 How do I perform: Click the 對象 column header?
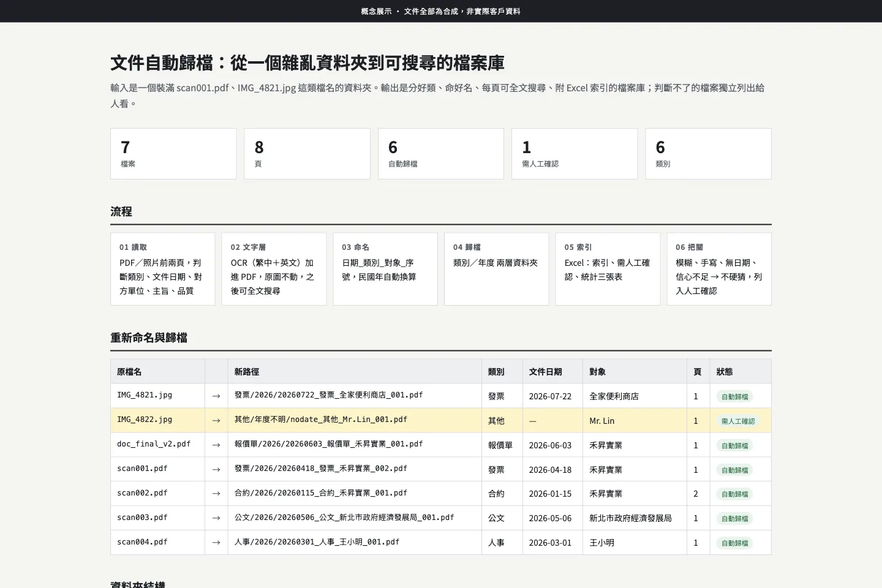635,372
